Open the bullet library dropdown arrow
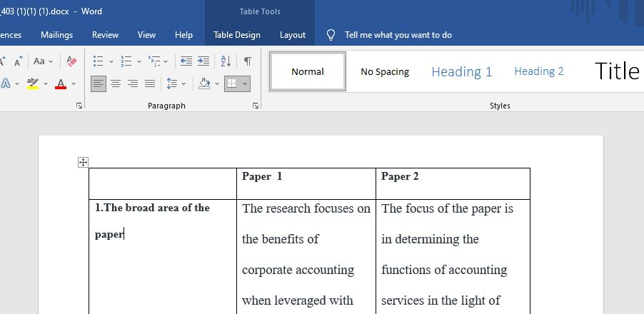This screenshot has width=644, height=314. pos(111,61)
